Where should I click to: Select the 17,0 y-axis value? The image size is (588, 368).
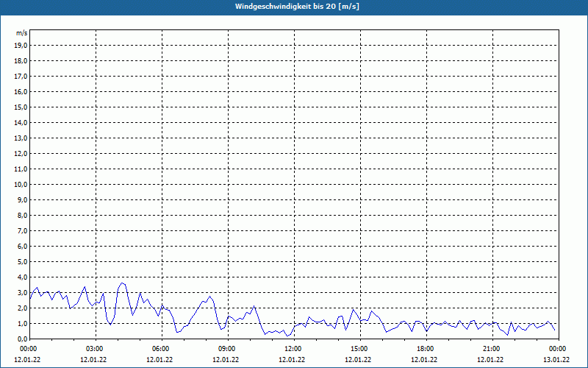click(22, 77)
